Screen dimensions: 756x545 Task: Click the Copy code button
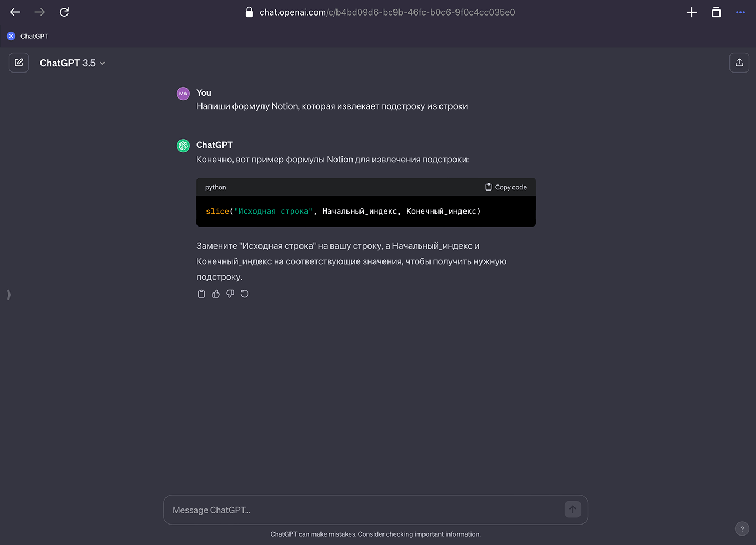(x=506, y=187)
